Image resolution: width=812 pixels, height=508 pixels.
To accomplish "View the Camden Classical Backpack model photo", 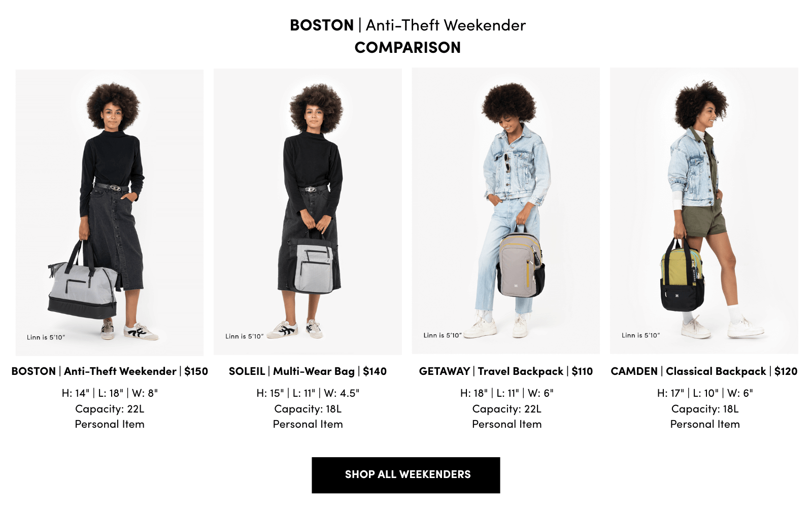I will (x=704, y=211).
